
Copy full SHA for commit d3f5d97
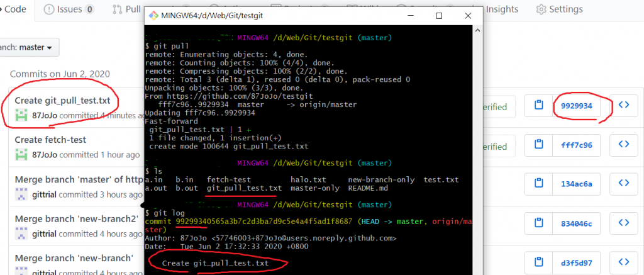538,262
